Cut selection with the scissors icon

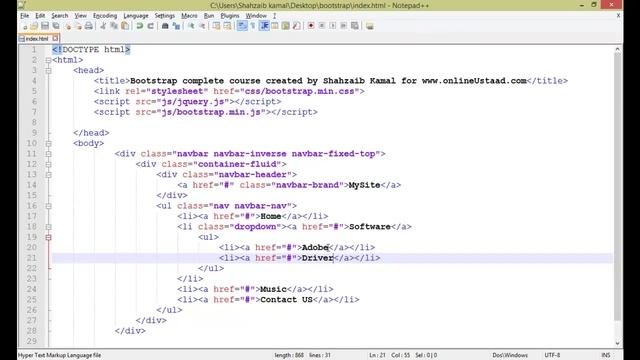coord(103,26)
